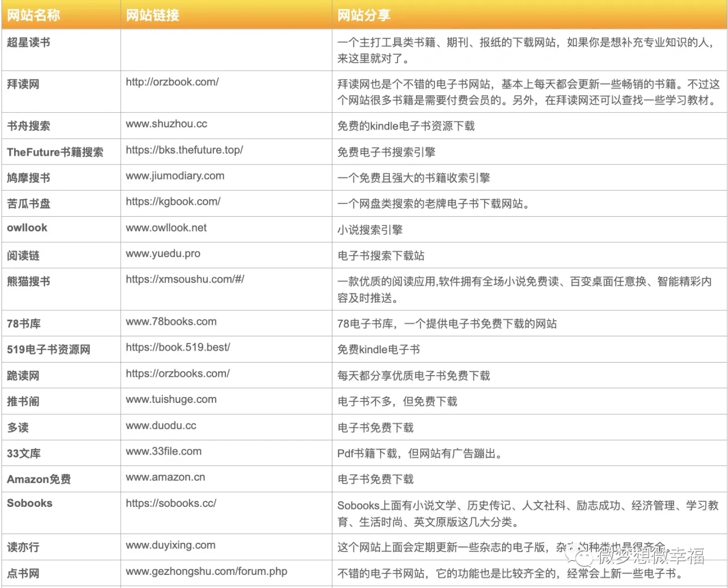The image size is (728, 588).
Task: Click the 免费kindle电子书 description
Action: [378, 350]
